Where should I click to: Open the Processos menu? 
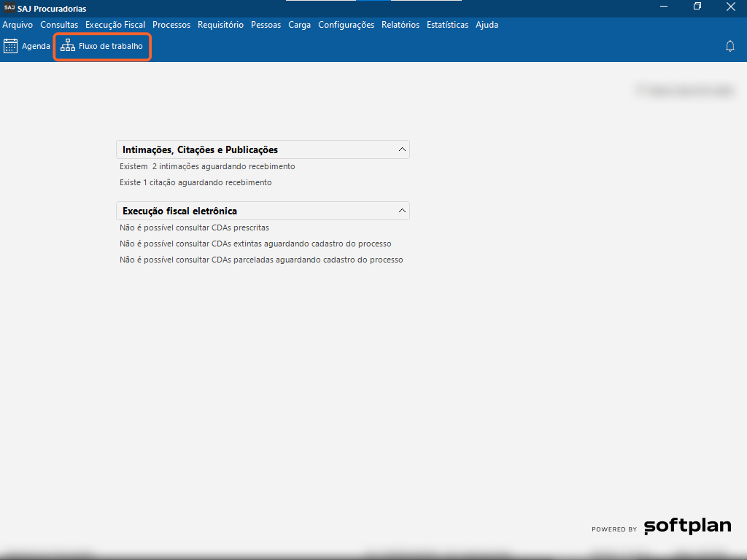(x=171, y=25)
